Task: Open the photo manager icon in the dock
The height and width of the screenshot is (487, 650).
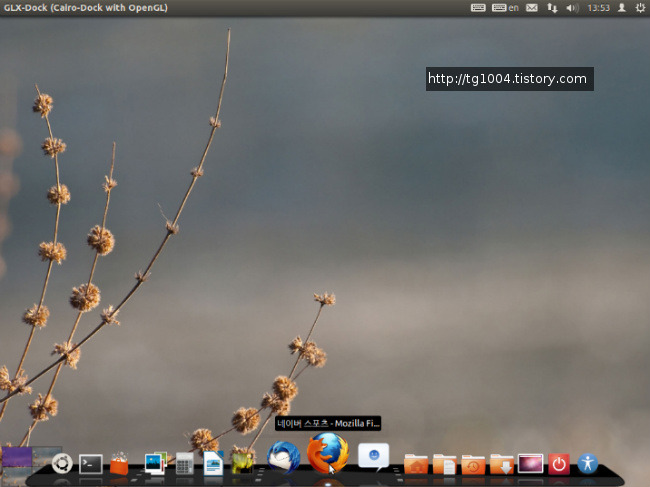Action: 155,463
